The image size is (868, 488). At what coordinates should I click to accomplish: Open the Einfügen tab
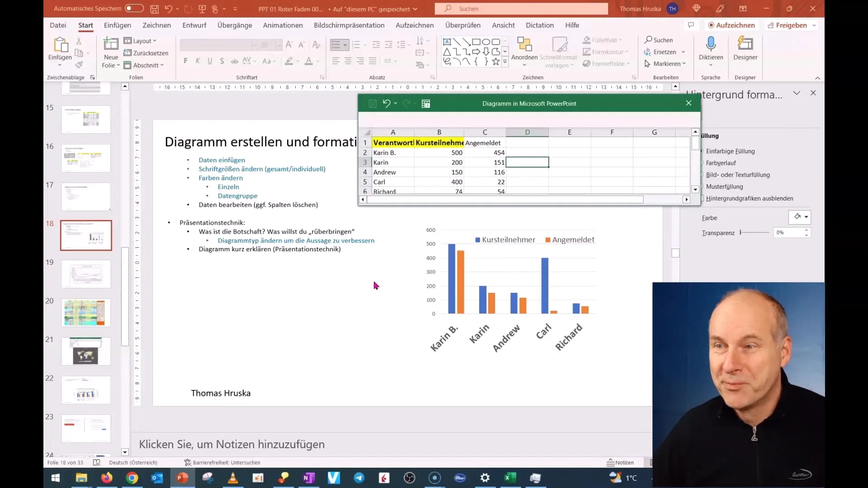pyautogui.click(x=117, y=25)
